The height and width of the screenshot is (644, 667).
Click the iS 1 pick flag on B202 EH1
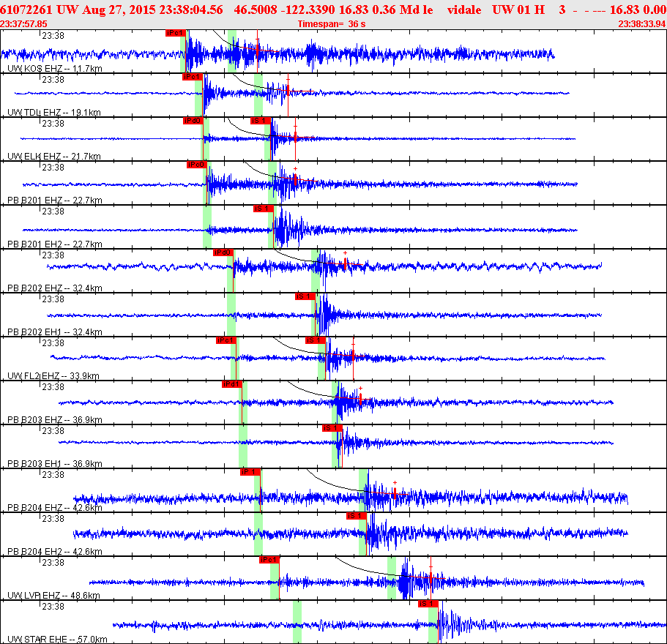click(305, 296)
